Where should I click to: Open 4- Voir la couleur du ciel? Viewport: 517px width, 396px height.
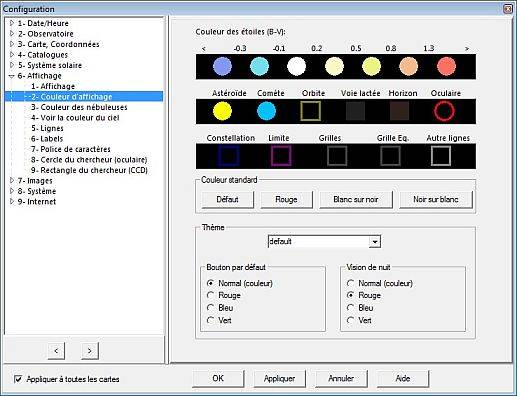click(75, 118)
